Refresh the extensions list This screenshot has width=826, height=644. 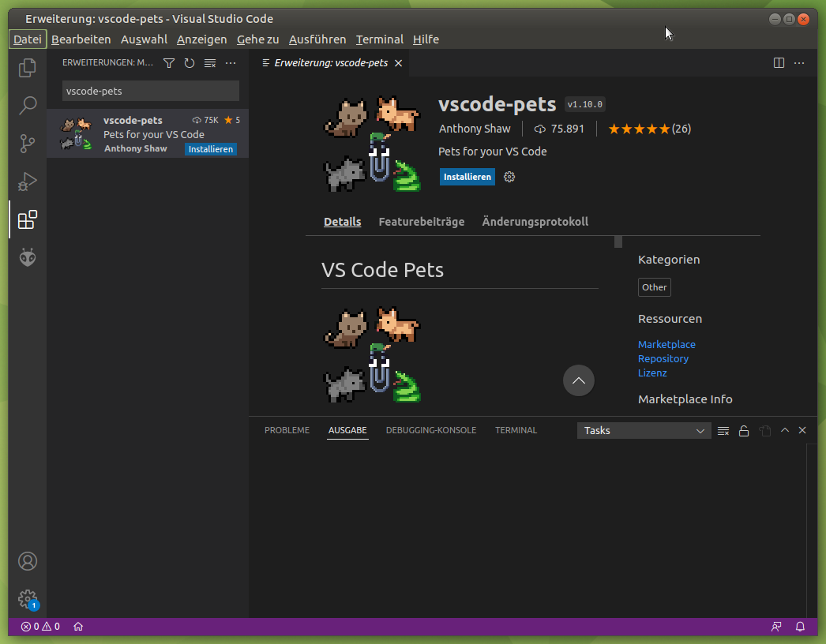[190, 63]
